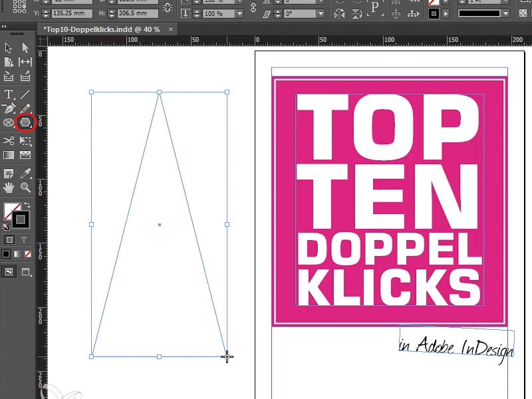Select the Polygon tool
Screen dimensions: 532x399
tap(25, 122)
